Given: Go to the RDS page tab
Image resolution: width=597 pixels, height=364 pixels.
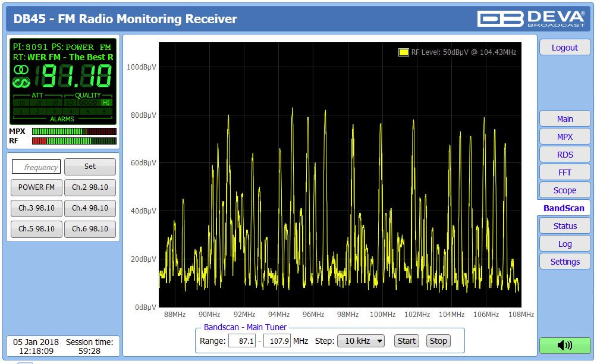Looking at the screenshot, I should point(565,155).
